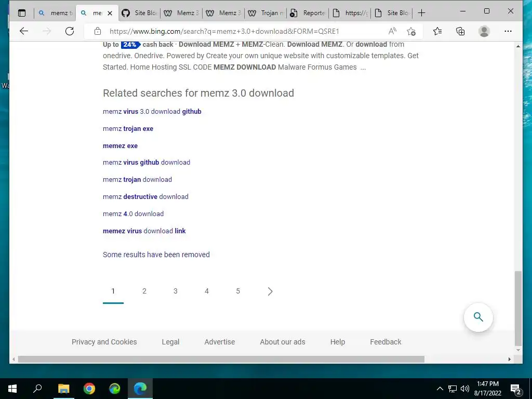The height and width of the screenshot is (399, 532).
Task: Show hidden system tray icons
Action: pos(440,389)
